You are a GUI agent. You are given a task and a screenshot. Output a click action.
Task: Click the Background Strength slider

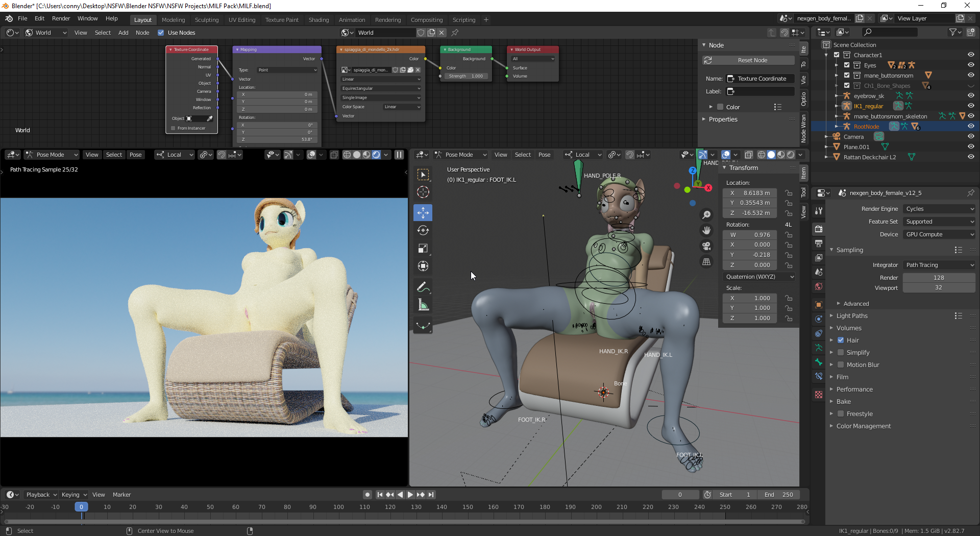pyautogui.click(x=465, y=76)
